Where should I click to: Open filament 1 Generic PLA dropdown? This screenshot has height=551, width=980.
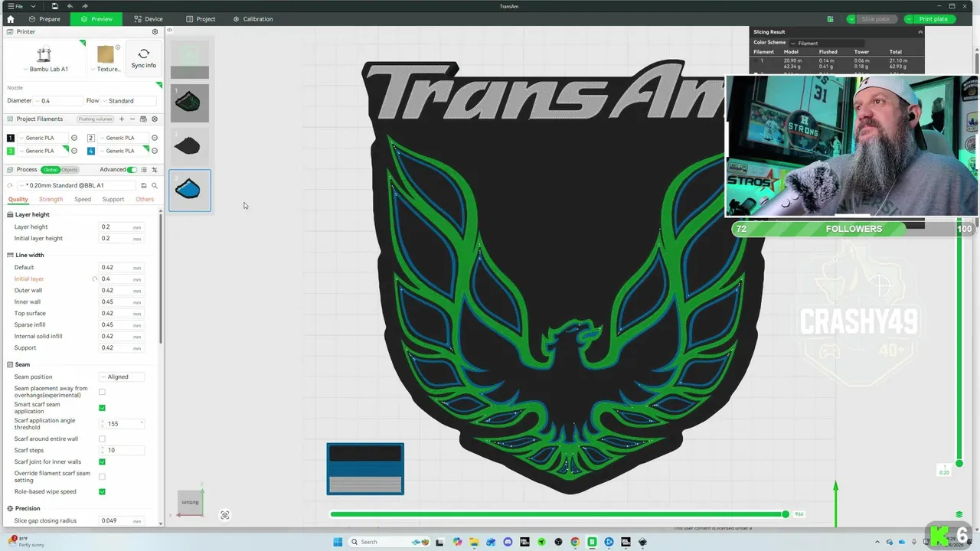pyautogui.click(x=42, y=138)
